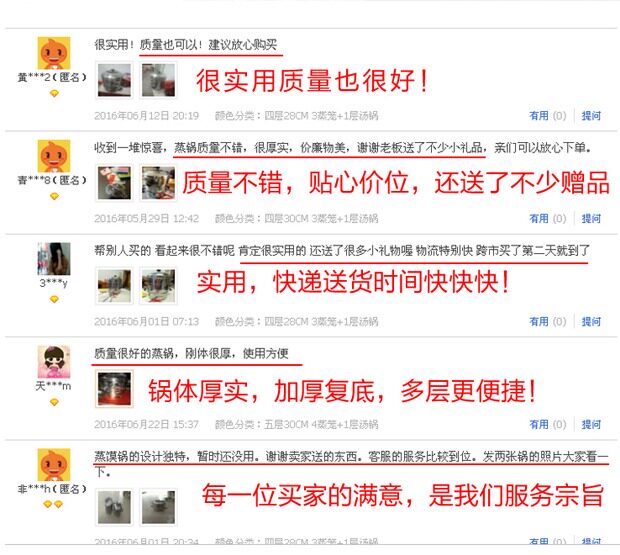Image resolution: width=620 pixels, height=555 pixels.
Task: Open second photo in 黄***2 review
Action: [x=158, y=80]
